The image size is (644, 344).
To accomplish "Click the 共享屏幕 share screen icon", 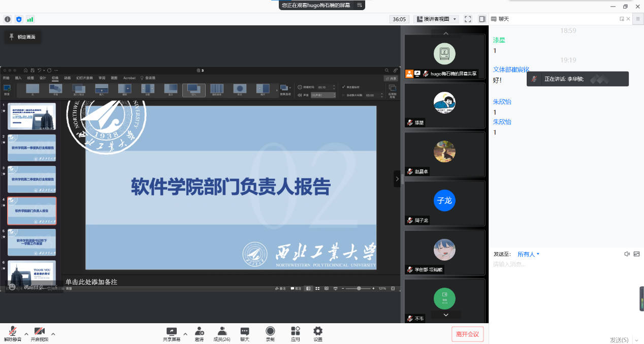I will [171, 333].
